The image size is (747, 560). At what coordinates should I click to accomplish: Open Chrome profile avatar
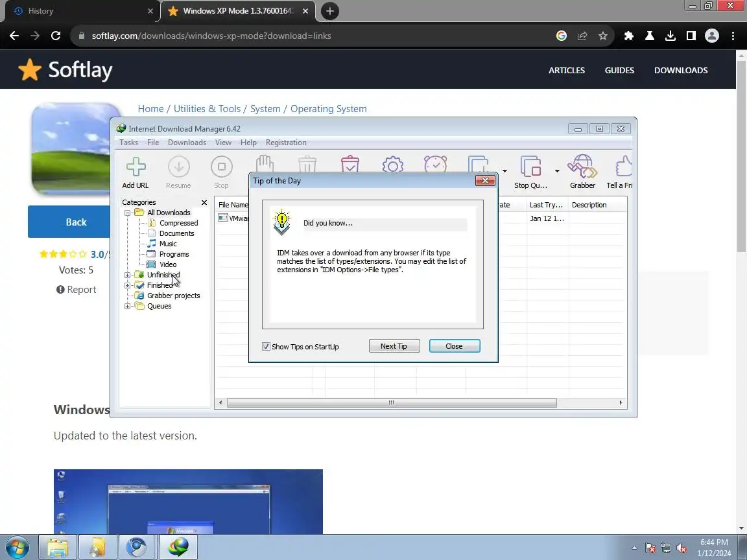[712, 36]
